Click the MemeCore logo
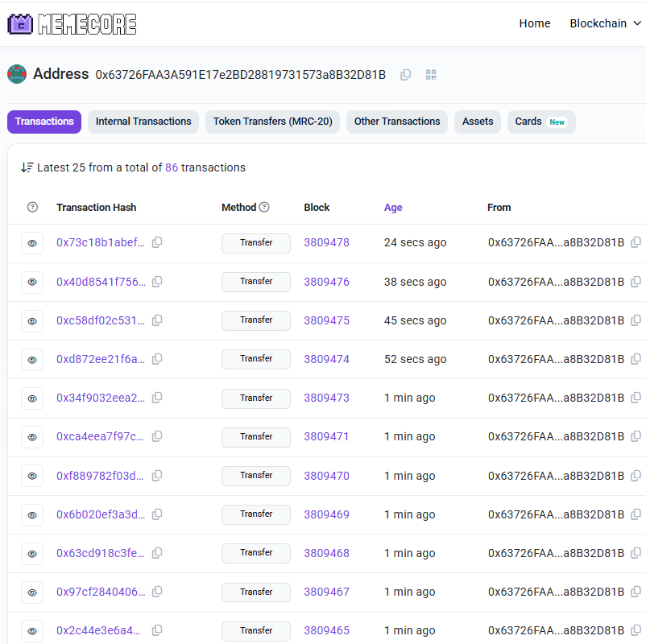The height and width of the screenshot is (644, 646). (71, 23)
